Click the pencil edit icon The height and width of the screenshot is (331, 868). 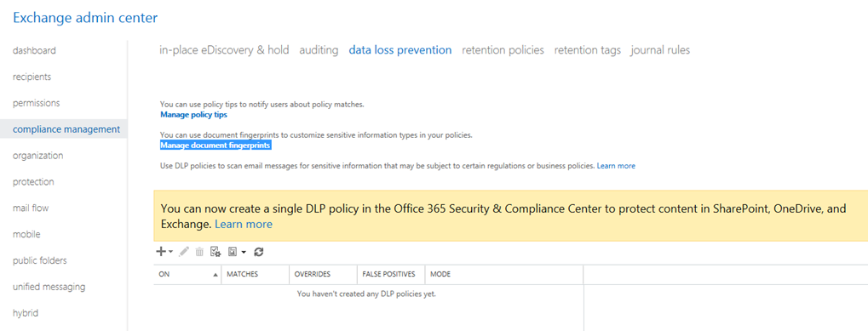coord(184,251)
